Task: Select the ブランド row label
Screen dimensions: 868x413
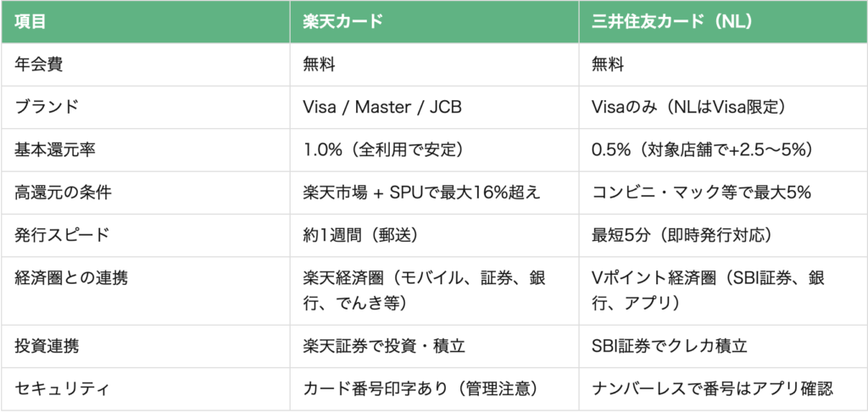Action: coord(47,108)
